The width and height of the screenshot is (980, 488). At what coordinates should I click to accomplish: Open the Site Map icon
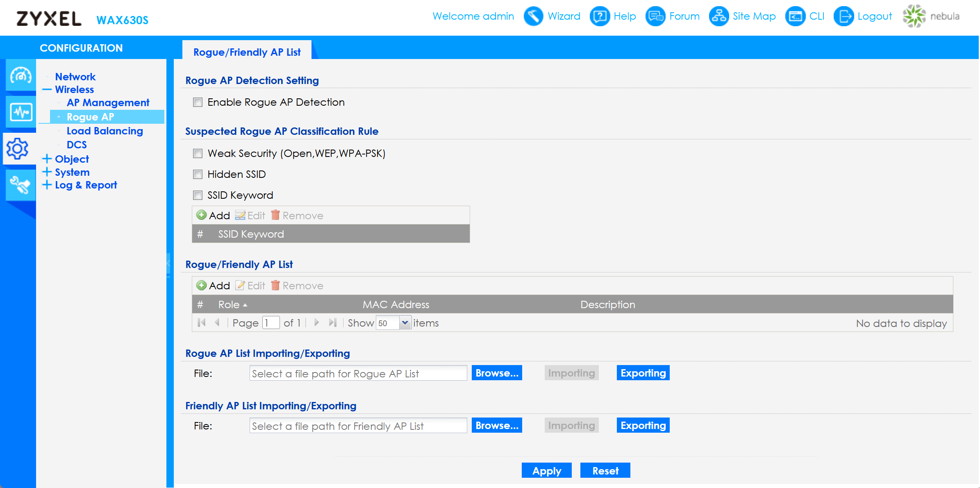[x=719, y=16]
